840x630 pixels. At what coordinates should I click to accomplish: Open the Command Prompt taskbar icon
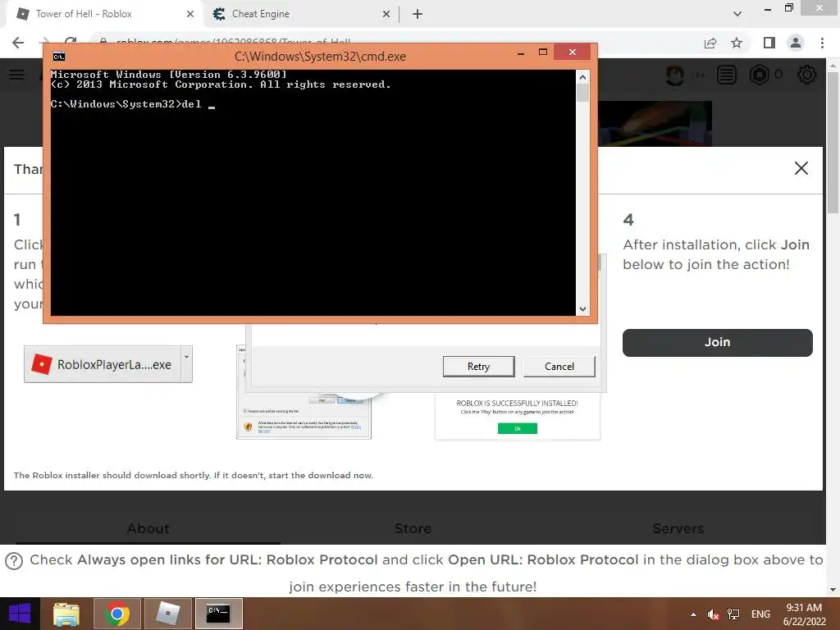(218, 614)
